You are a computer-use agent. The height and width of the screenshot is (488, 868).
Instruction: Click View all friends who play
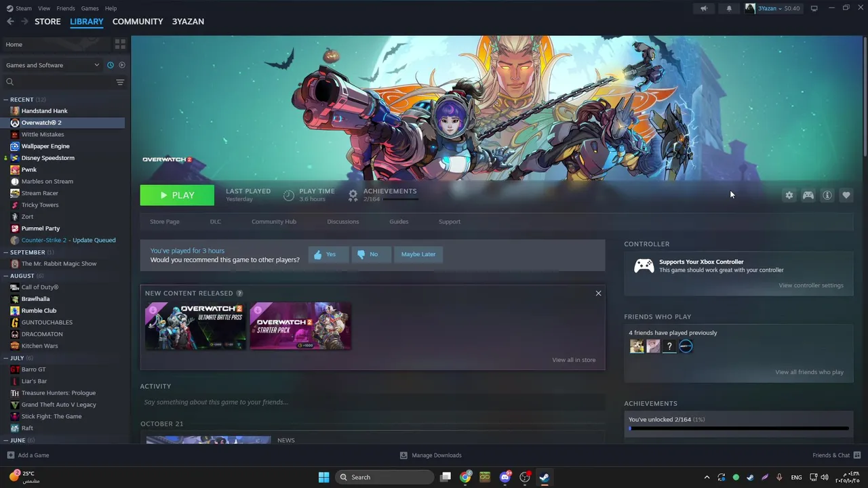pos(810,372)
